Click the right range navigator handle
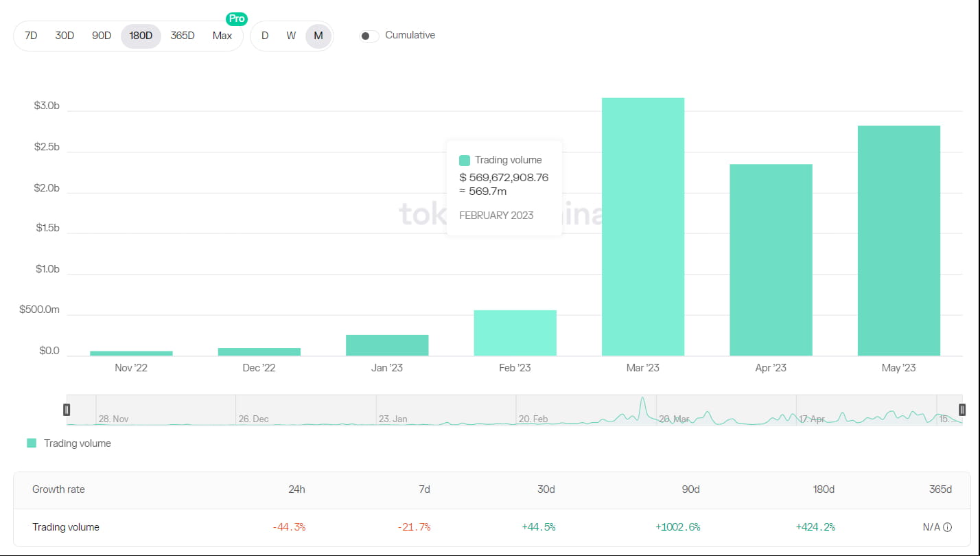This screenshot has width=980, height=556. point(962,410)
